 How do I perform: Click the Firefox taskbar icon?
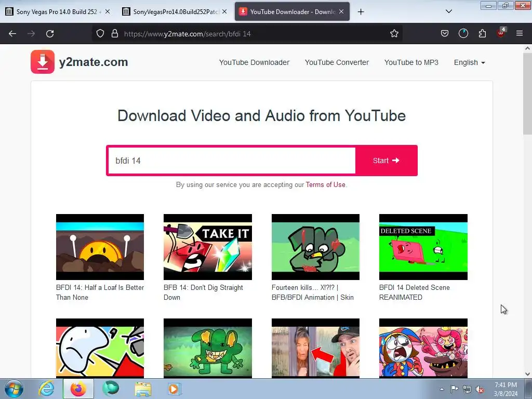point(78,389)
